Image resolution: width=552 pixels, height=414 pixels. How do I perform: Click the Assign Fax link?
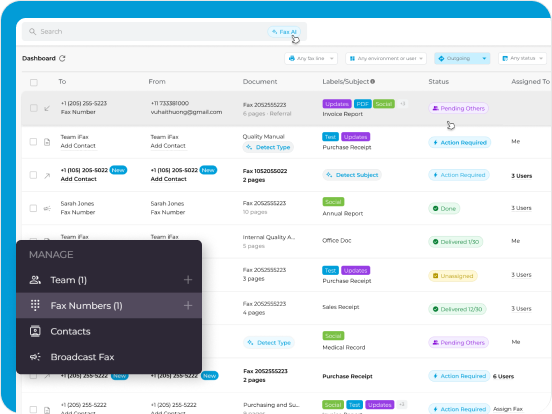click(508, 409)
